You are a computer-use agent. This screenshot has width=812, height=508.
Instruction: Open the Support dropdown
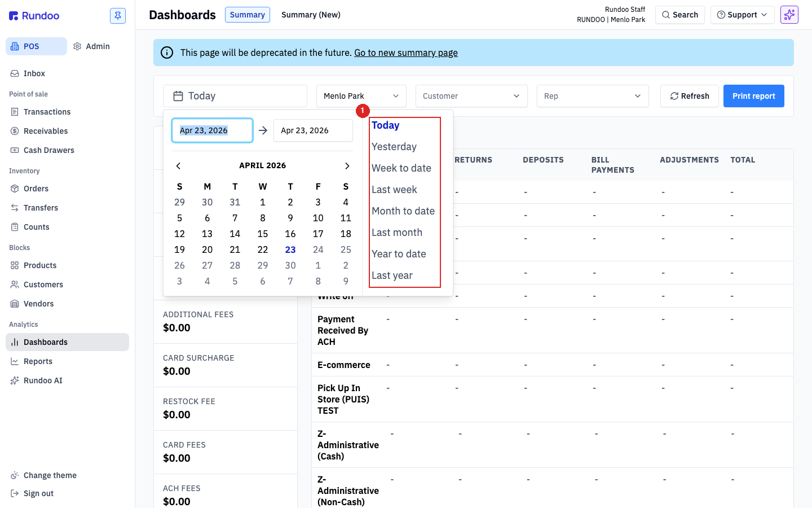pyautogui.click(x=743, y=15)
